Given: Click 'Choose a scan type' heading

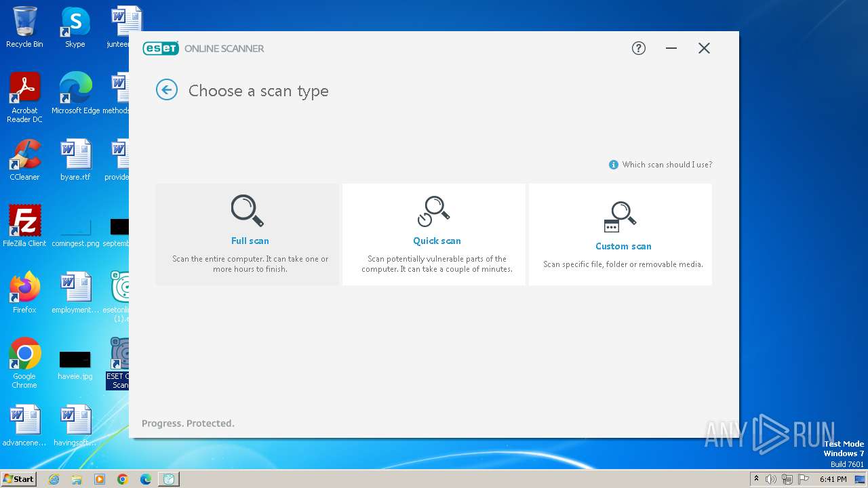Looking at the screenshot, I should tap(258, 91).
